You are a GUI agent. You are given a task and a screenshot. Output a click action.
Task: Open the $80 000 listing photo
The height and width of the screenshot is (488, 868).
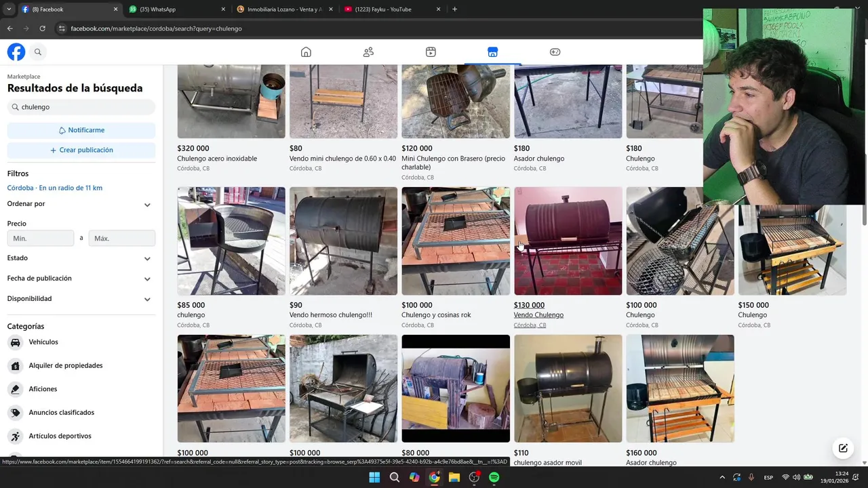[x=456, y=388]
